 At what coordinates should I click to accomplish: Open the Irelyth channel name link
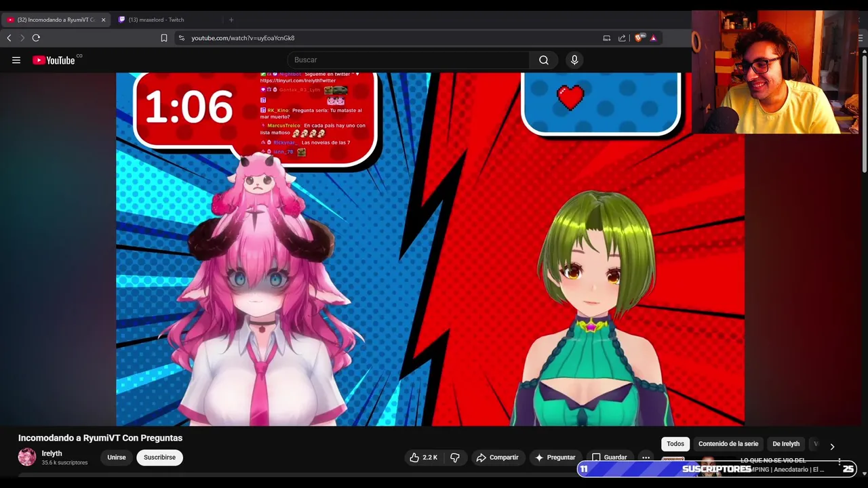tap(52, 453)
